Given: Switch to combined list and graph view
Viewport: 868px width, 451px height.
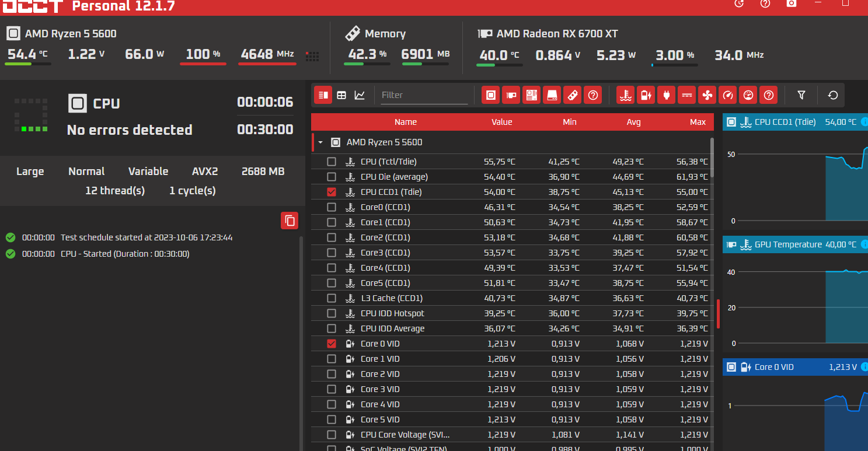Looking at the screenshot, I should 323,95.
